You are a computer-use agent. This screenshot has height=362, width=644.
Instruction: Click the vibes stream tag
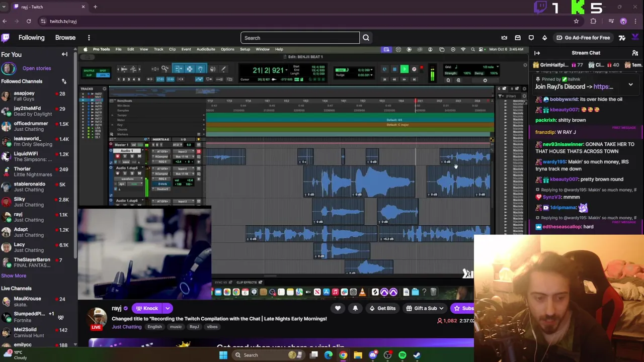[x=212, y=327]
